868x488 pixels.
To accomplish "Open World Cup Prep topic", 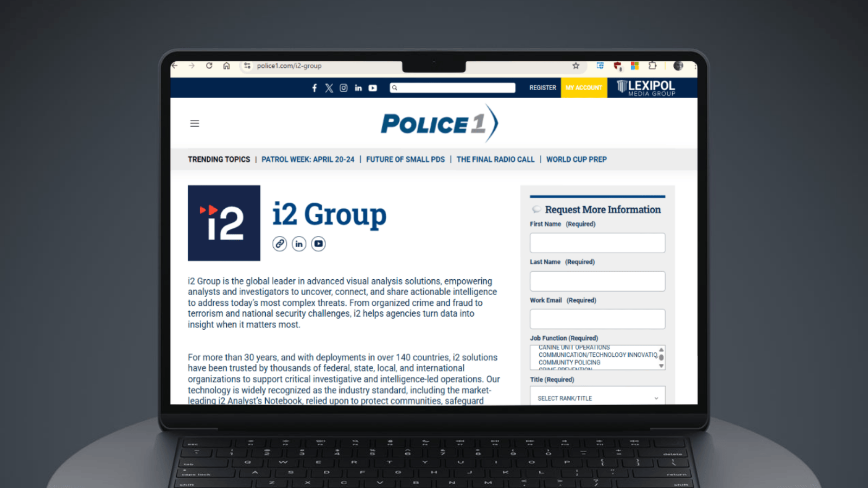I will (576, 159).
